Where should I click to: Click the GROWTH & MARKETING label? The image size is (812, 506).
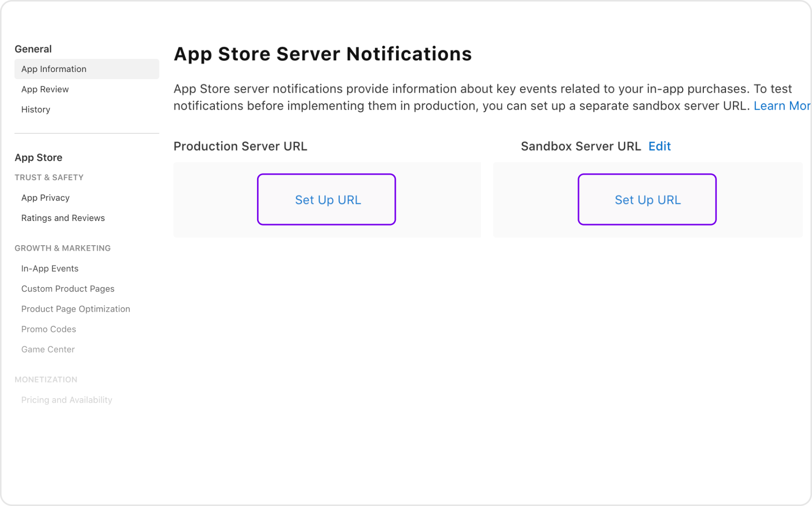62,248
